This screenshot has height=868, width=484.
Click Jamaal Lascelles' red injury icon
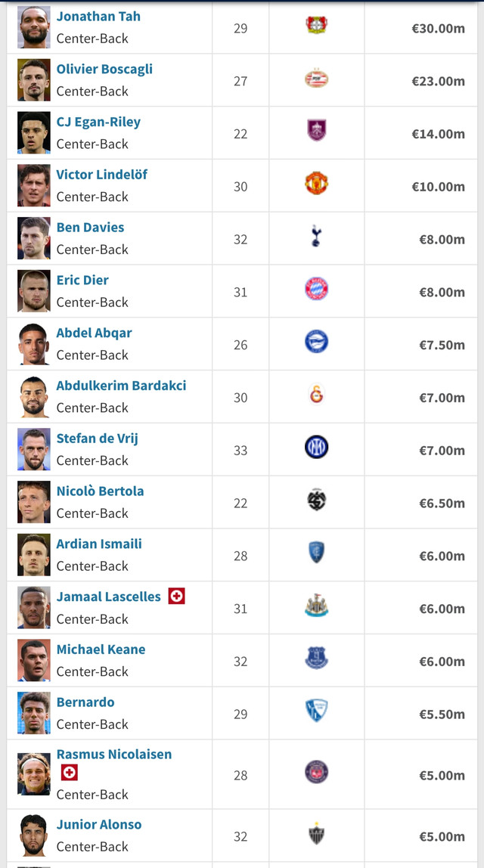click(177, 597)
